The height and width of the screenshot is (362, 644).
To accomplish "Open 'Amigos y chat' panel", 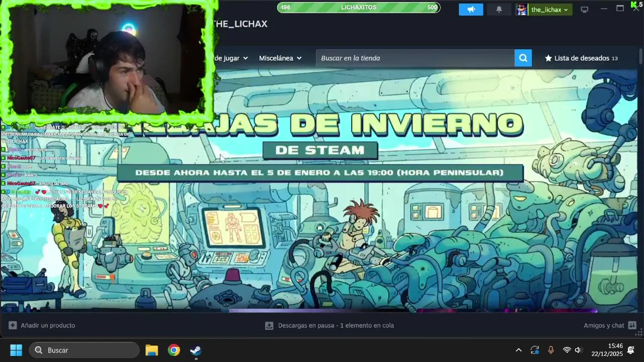I will pyautogui.click(x=604, y=325).
